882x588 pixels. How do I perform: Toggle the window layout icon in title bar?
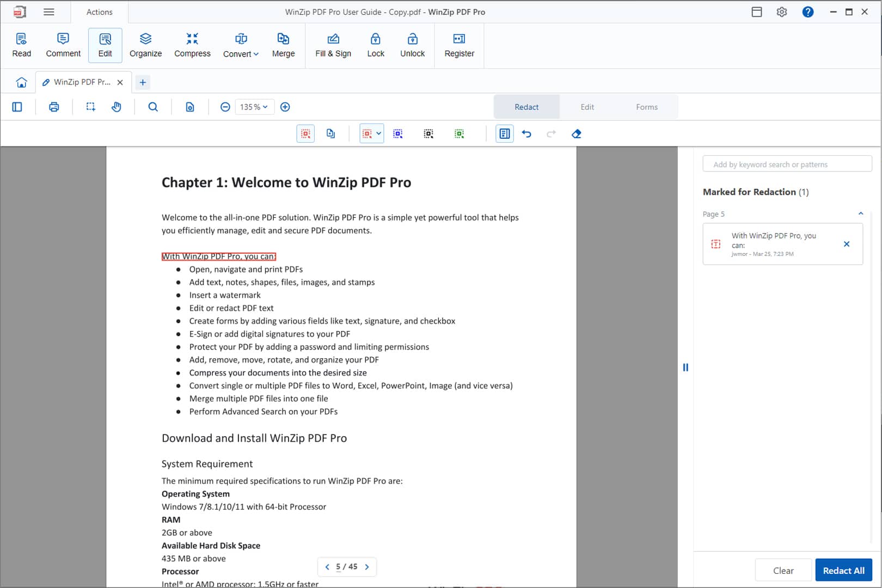(757, 12)
